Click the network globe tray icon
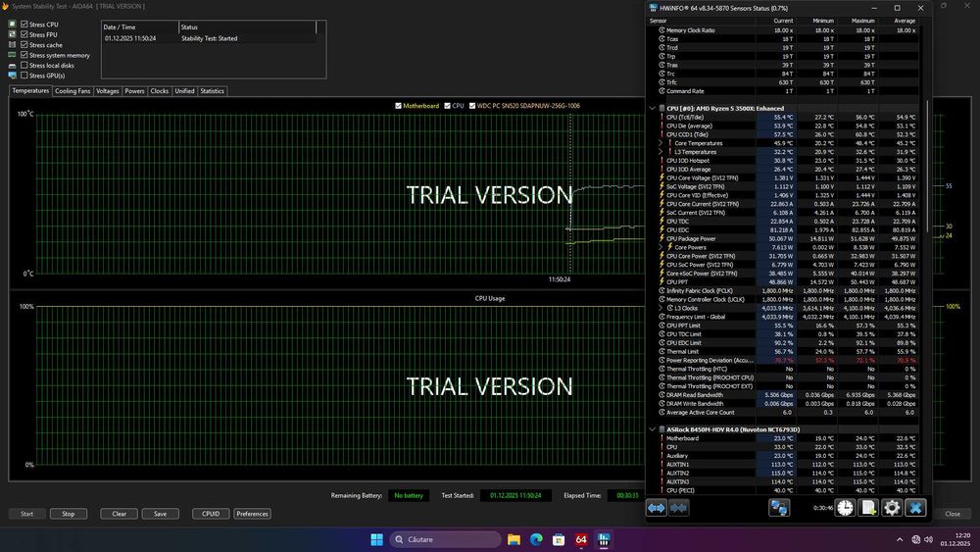 click(x=915, y=539)
